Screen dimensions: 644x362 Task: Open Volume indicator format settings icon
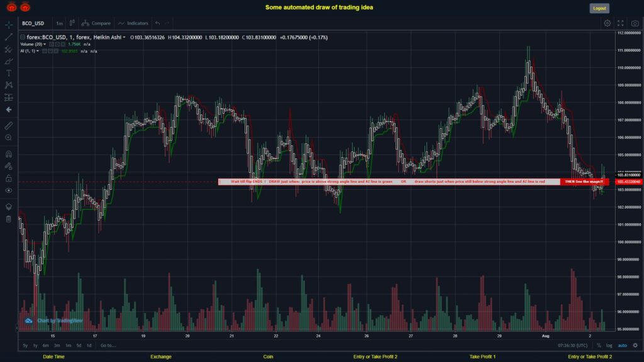(57, 45)
